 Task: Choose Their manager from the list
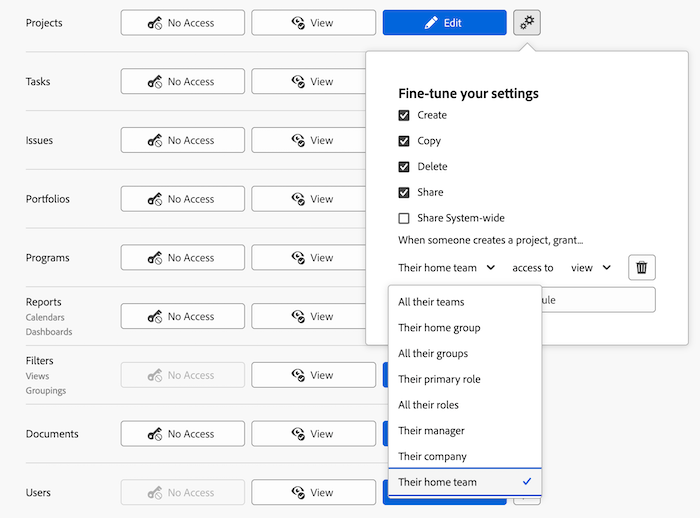[431, 431]
